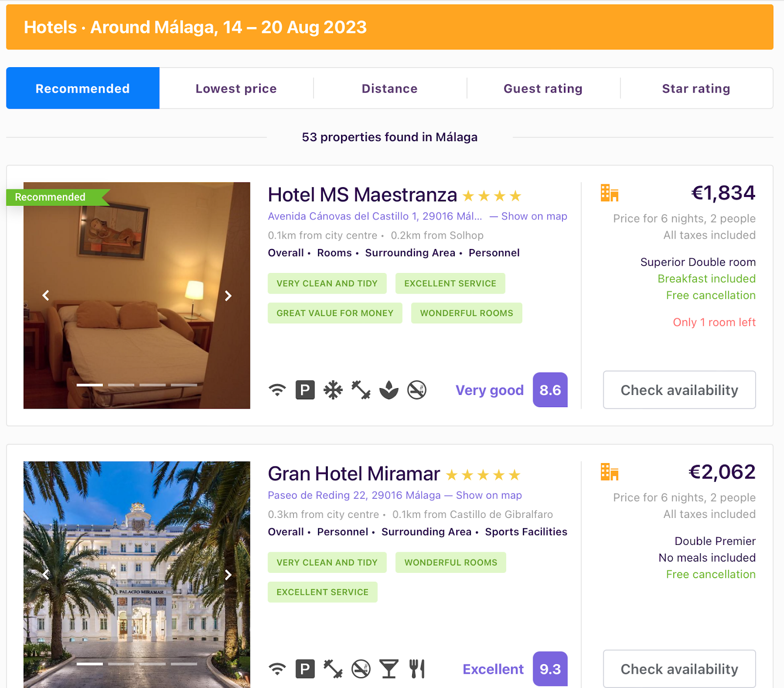
Task: Click 53 properties found in Málaga text
Action: (390, 137)
